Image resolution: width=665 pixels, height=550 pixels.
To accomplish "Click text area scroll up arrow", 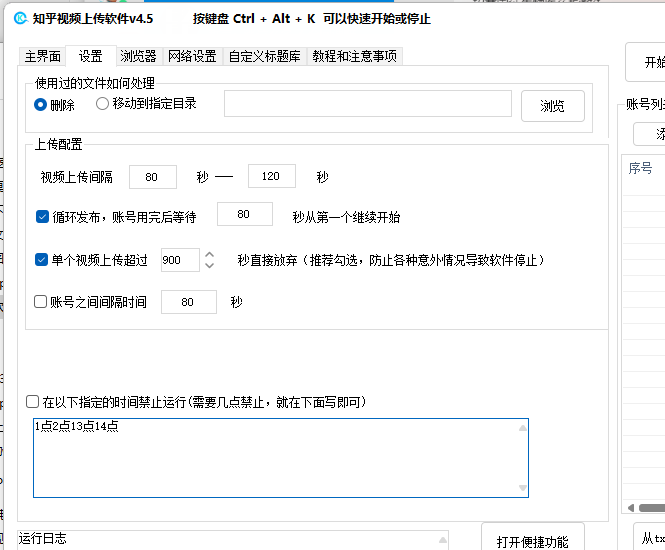I will point(522,428).
